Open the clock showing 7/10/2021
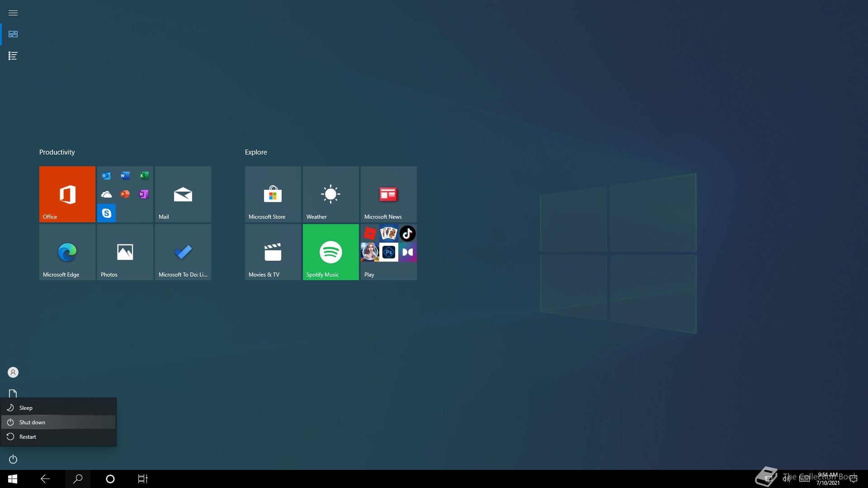868x488 pixels. pos(828,479)
